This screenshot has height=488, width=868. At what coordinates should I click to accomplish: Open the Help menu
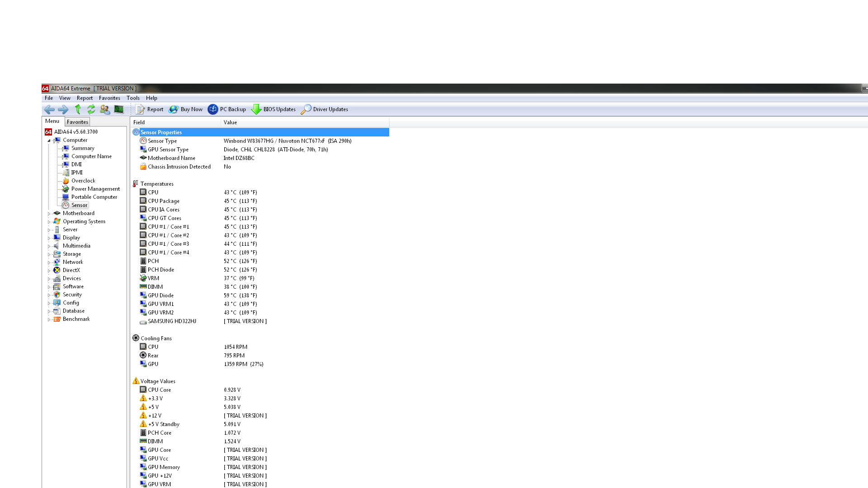tap(151, 98)
